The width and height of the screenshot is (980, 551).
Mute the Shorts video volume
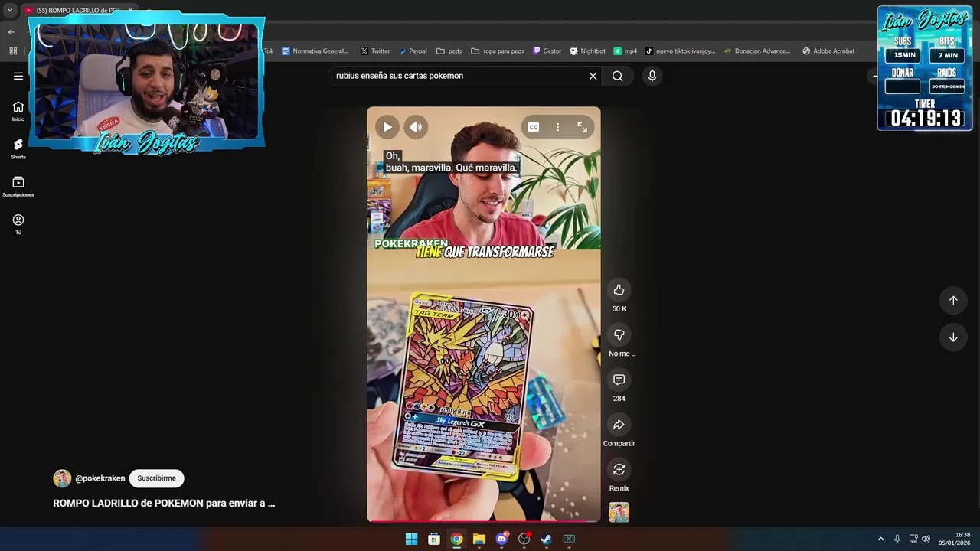[x=416, y=127]
